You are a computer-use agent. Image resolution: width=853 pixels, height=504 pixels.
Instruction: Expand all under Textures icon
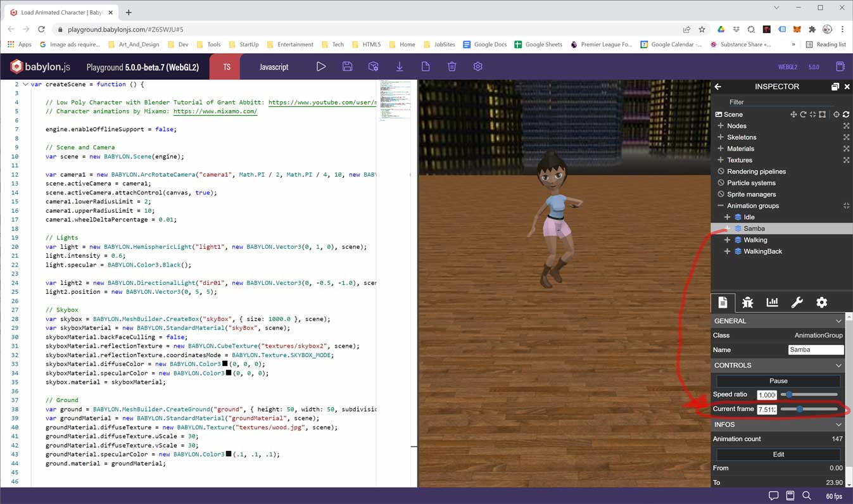(x=846, y=160)
